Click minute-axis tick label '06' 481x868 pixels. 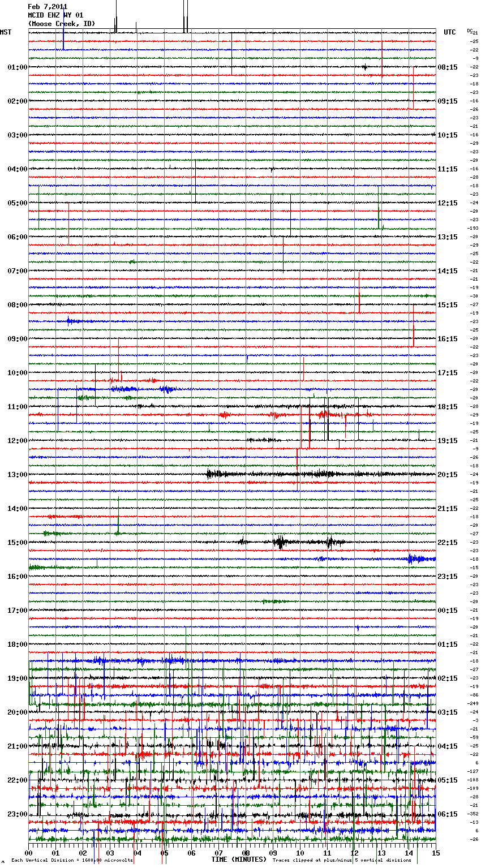pos(191,853)
